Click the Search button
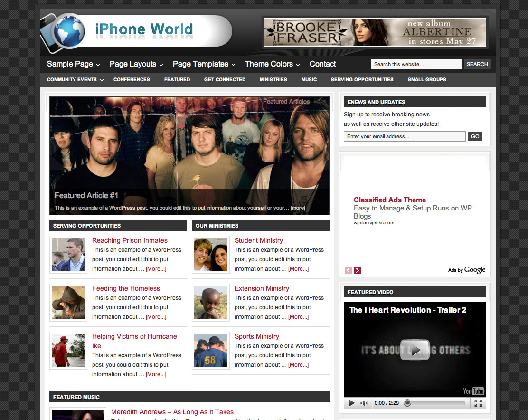Image resolution: width=528 pixels, height=420 pixels. coord(477,64)
